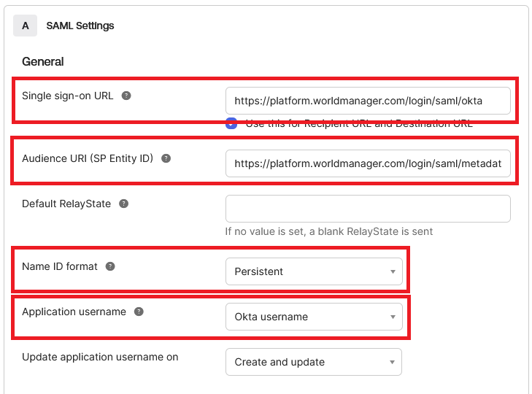The height and width of the screenshot is (394, 532).
Task: Click the General section heading
Action: (x=43, y=62)
